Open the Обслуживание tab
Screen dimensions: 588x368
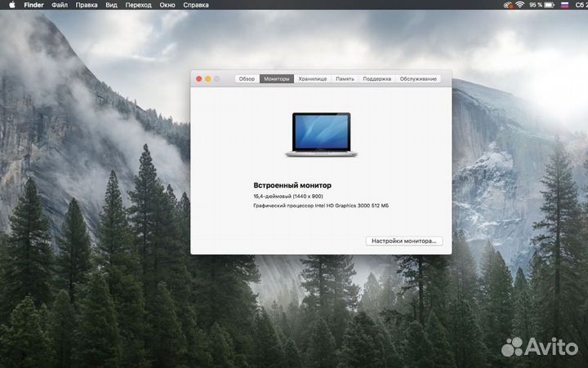pos(418,78)
